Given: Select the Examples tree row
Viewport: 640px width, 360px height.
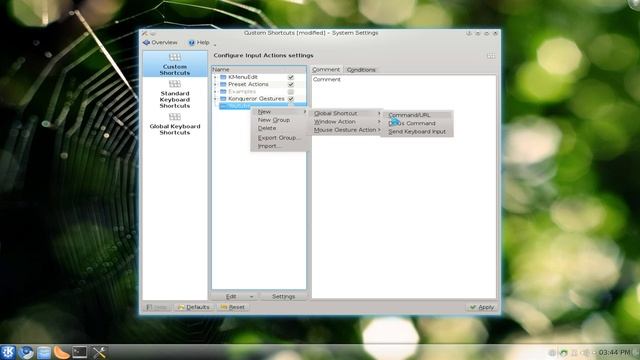Looking at the screenshot, I should click(259, 92).
